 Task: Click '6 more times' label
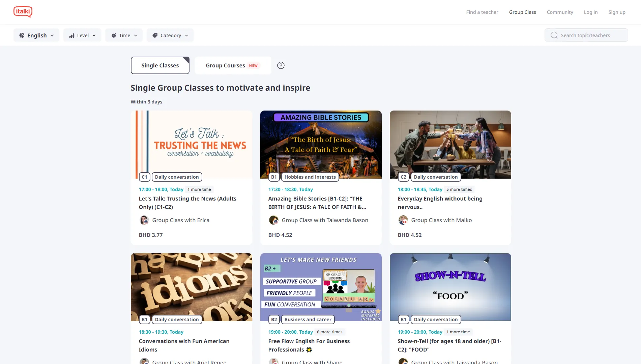tap(330, 332)
